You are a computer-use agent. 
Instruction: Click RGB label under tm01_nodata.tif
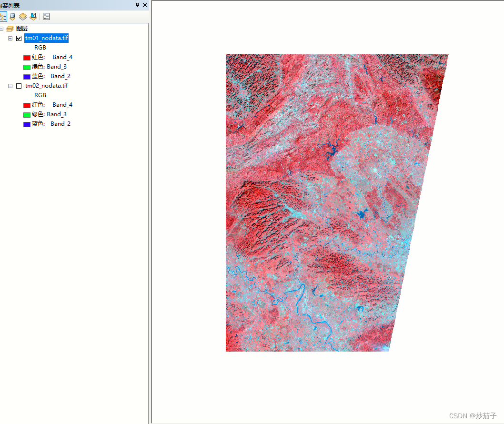tap(40, 48)
